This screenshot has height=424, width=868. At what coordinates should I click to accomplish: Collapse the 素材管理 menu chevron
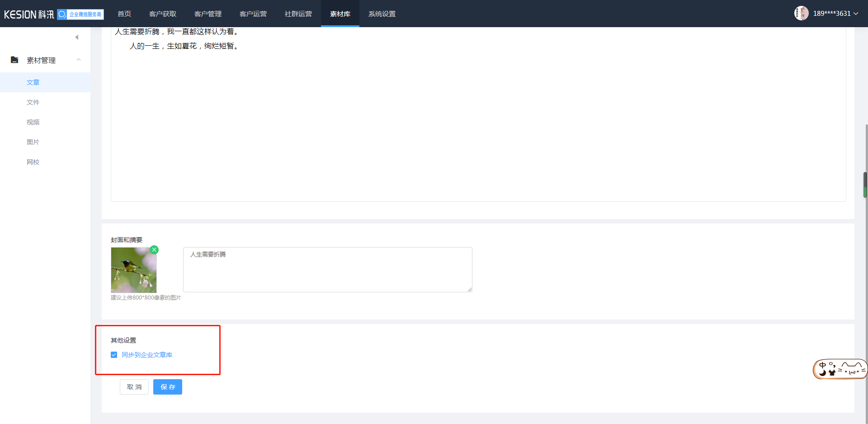click(x=79, y=60)
